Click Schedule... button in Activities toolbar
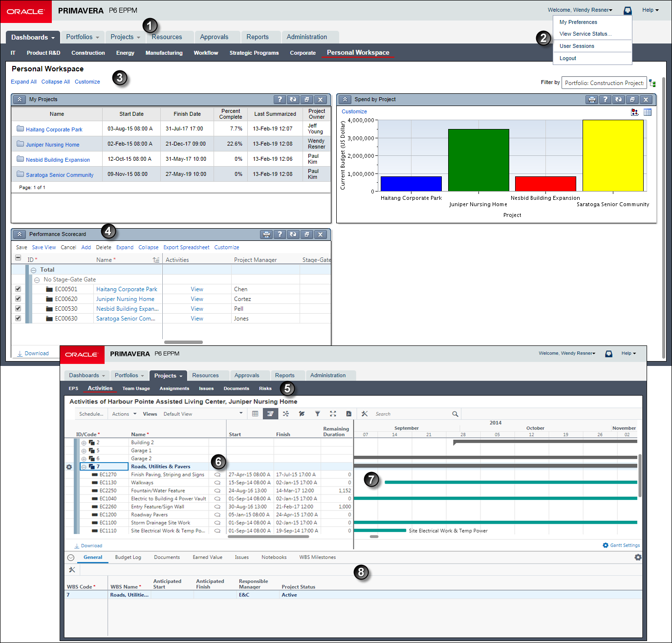 91,414
